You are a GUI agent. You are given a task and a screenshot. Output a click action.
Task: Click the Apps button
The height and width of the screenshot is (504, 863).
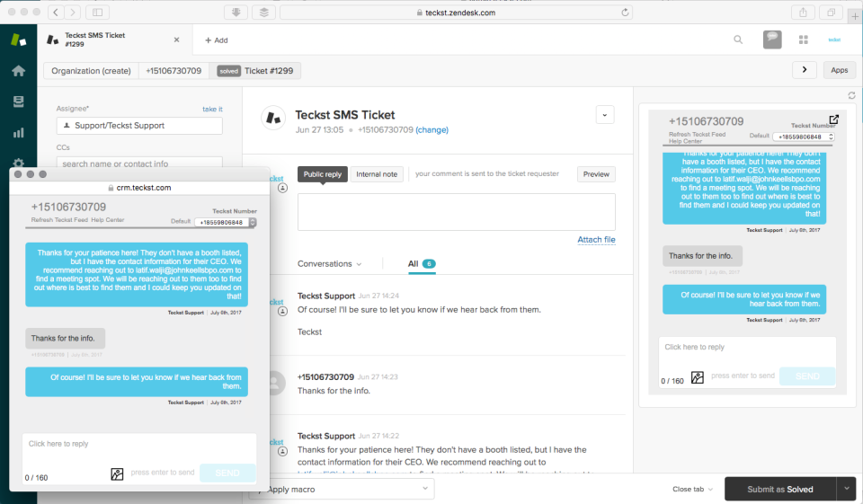pyautogui.click(x=839, y=70)
